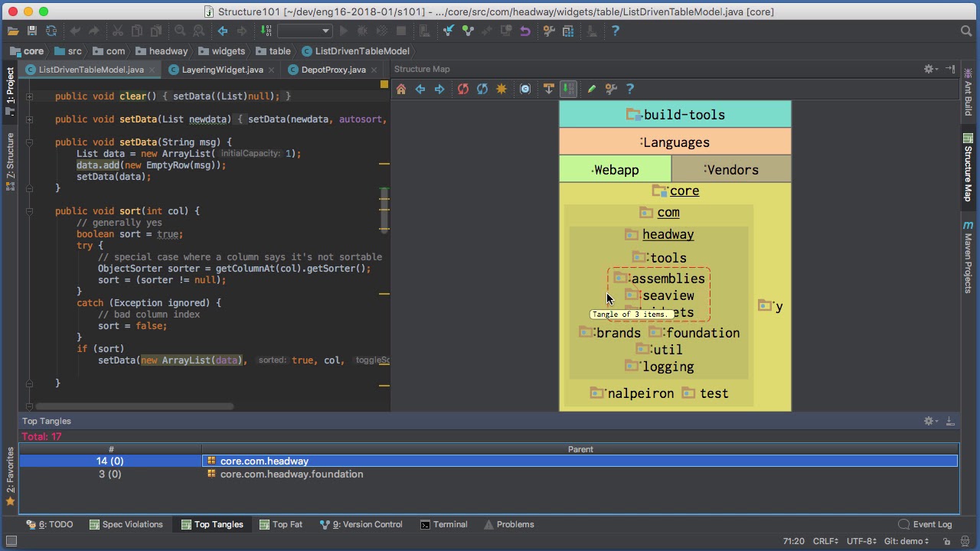Click the headway package link in Structure Map
The width and height of the screenshot is (980, 551).
pyautogui.click(x=668, y=235)
